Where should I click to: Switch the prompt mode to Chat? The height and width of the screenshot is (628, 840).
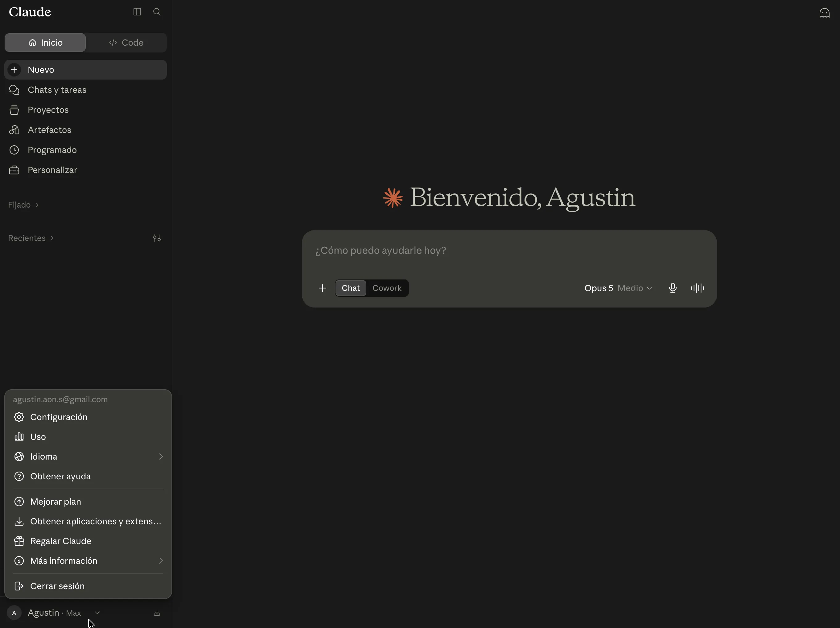(x=351, y=288)
